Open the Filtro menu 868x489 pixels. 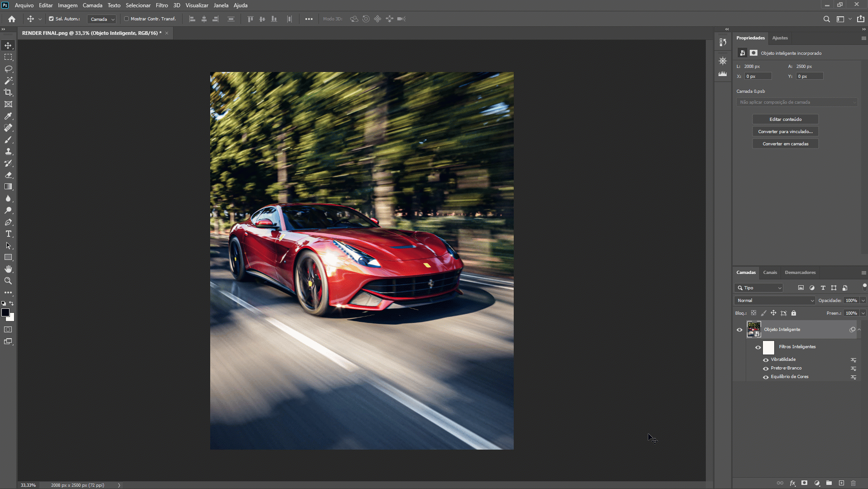(x=162, y=5)
